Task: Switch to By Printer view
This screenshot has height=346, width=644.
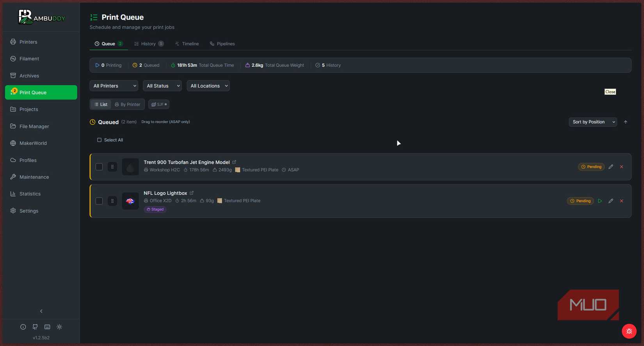Action: [x=128, y=105]
